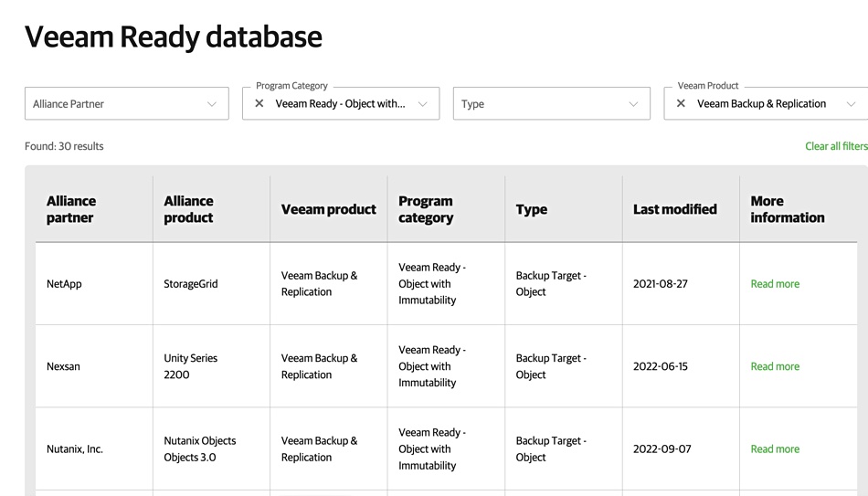868x496 pixels.
Task: Expand Veeam Product dropdown chevron
Action: point(851,104)
